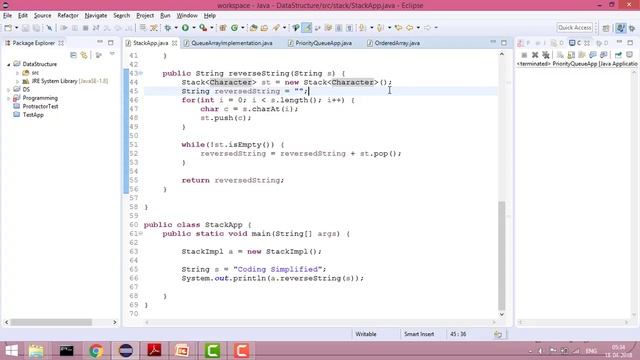Expand the Programming project node

coord(8,98)
